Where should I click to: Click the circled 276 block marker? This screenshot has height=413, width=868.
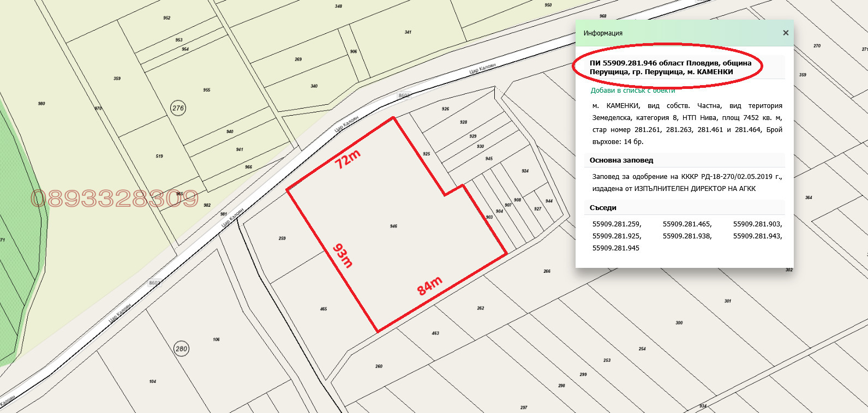(x=178, y=108)
